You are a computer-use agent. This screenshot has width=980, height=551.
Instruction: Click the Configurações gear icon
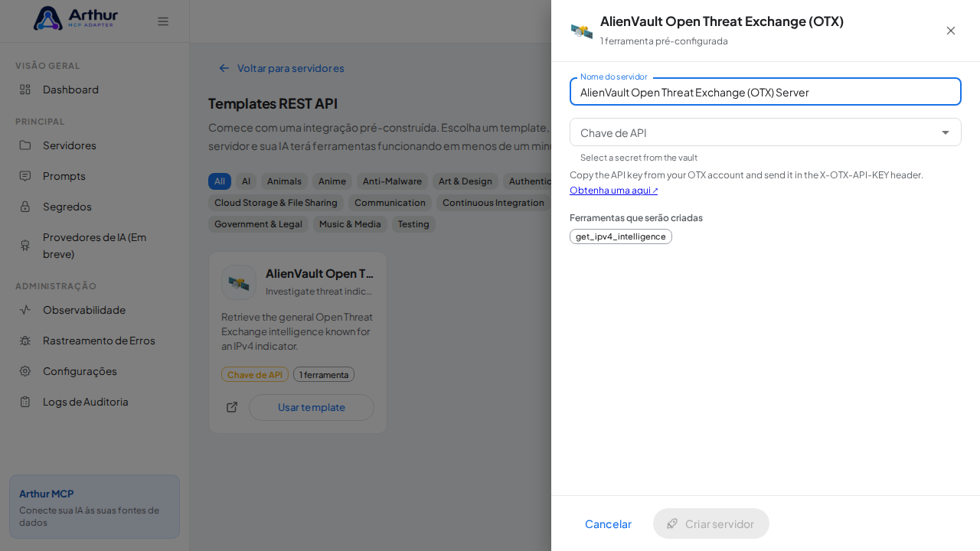(x=25, y=371)
